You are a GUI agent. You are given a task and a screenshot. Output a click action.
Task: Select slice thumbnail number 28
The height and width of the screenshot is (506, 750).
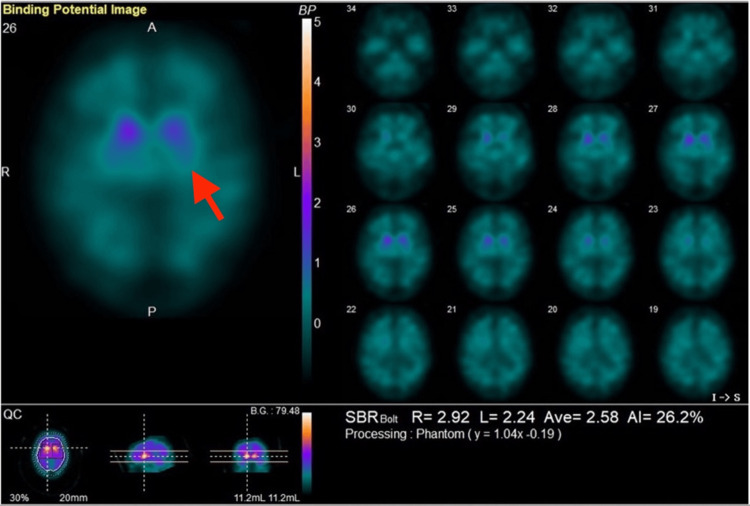pos(596,152)
